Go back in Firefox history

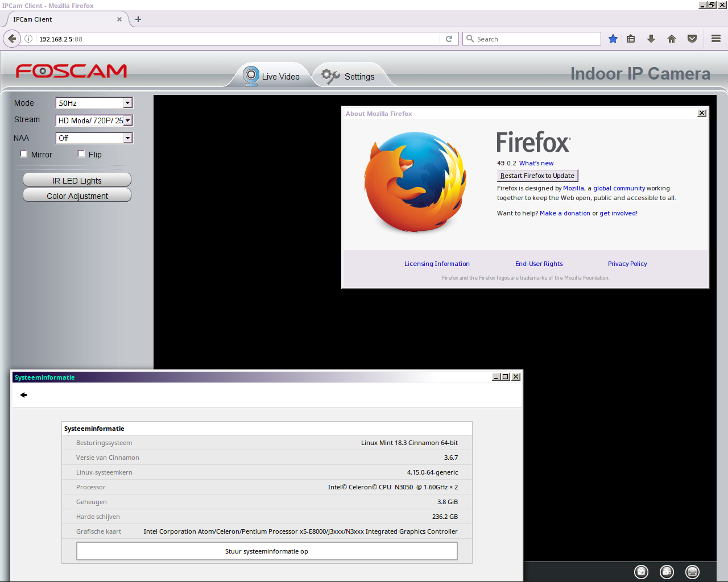[x=12, y=39]
